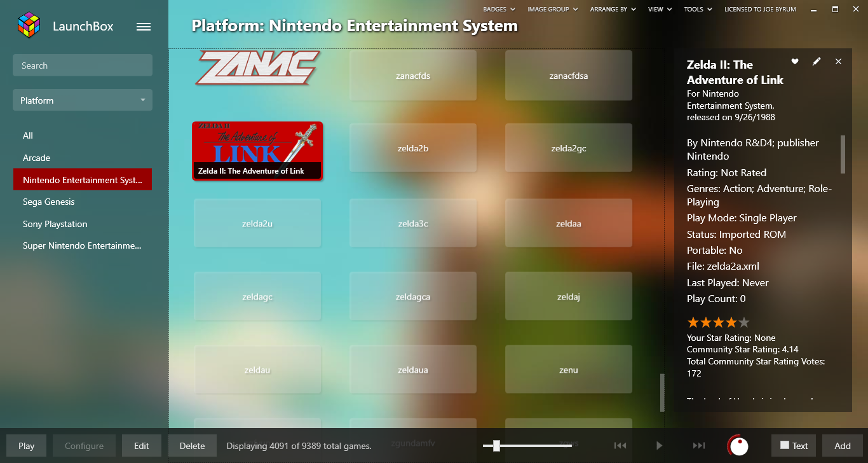The width and height of the screenshot is (868, 463).
Task: Select the zenu game tile
Action: pyautogui.click(x=569, y=370)
